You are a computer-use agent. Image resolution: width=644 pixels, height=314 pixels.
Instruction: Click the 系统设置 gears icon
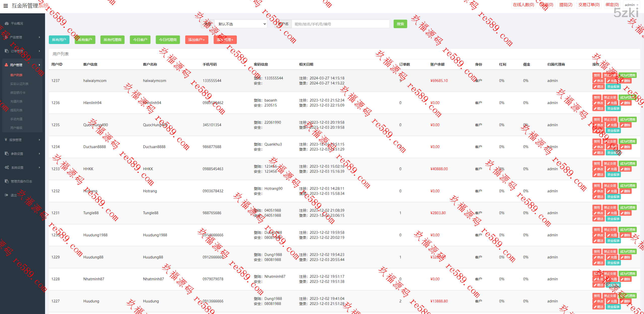[7, 167]
